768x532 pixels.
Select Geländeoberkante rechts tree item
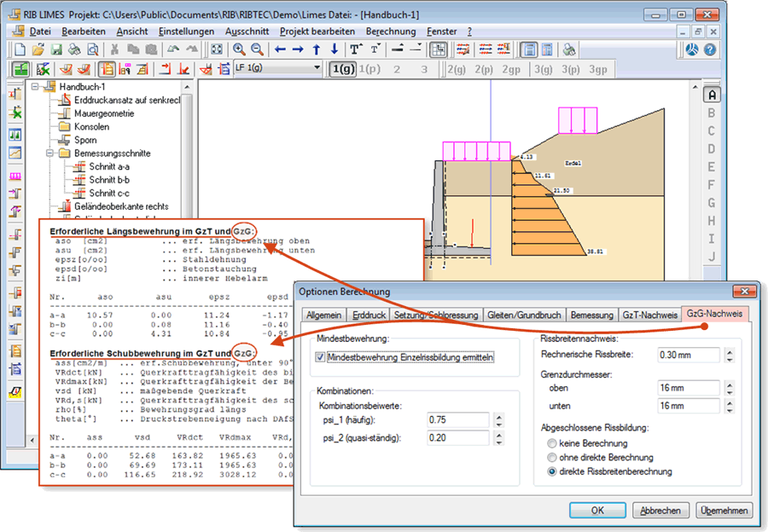point(121,206)
